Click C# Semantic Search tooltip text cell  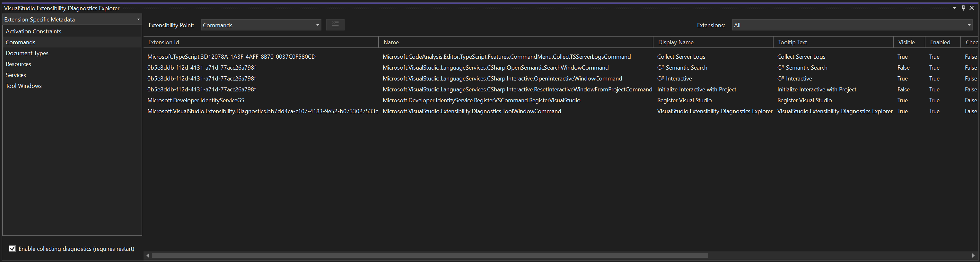click(x=802, y=68)
